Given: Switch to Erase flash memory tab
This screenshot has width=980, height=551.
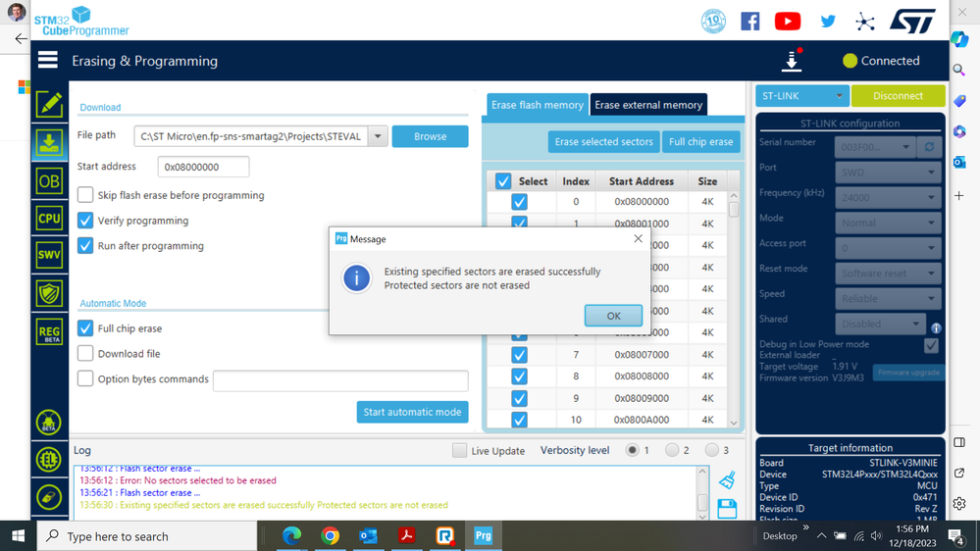Looking at the screenshot, I should pos(537,105).
